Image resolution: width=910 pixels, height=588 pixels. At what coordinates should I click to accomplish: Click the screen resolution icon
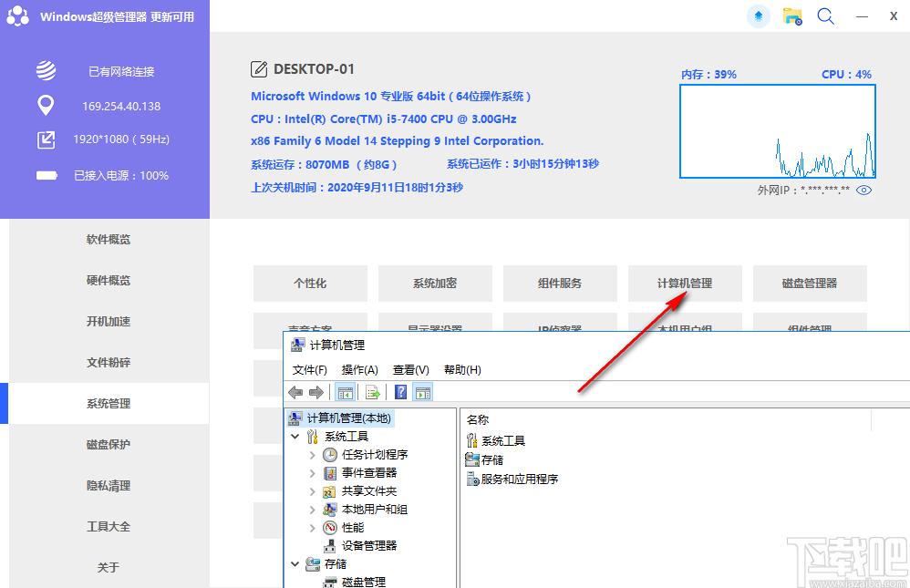pyautogui.click(x=46, y=139)
